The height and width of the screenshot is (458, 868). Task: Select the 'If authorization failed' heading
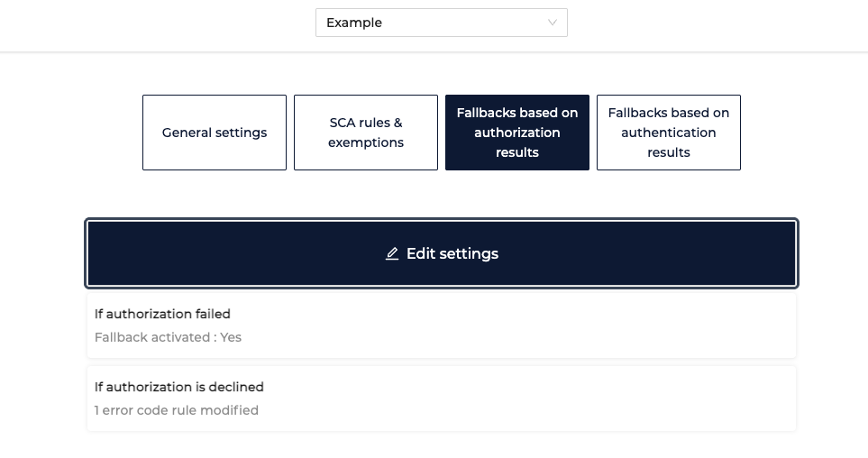pyautogui.click(x=162, y=314)
